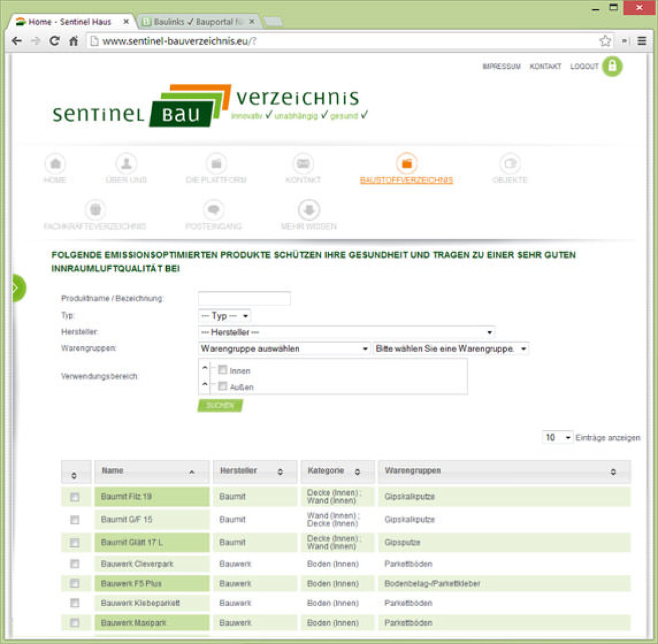The width and height of the screenshot is (658, 644).
Task: Switch to the Home - Sentinel Haus tab
Action: pos(70,21)
